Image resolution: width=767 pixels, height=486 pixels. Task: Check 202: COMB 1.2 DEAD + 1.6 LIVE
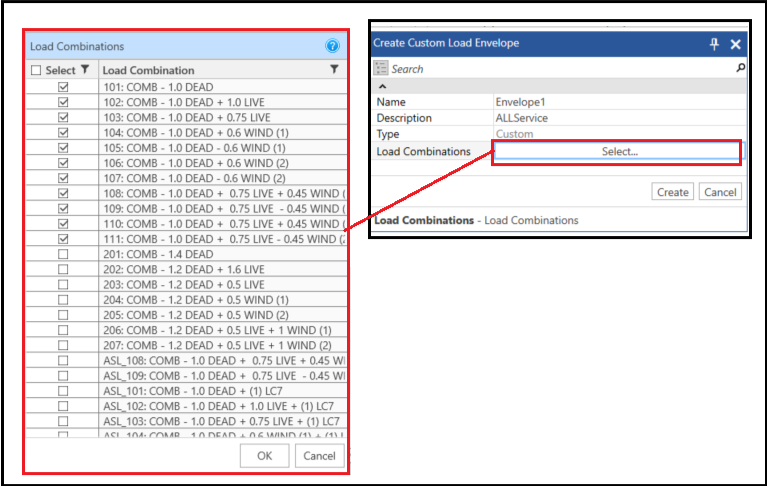click(63, 269)
